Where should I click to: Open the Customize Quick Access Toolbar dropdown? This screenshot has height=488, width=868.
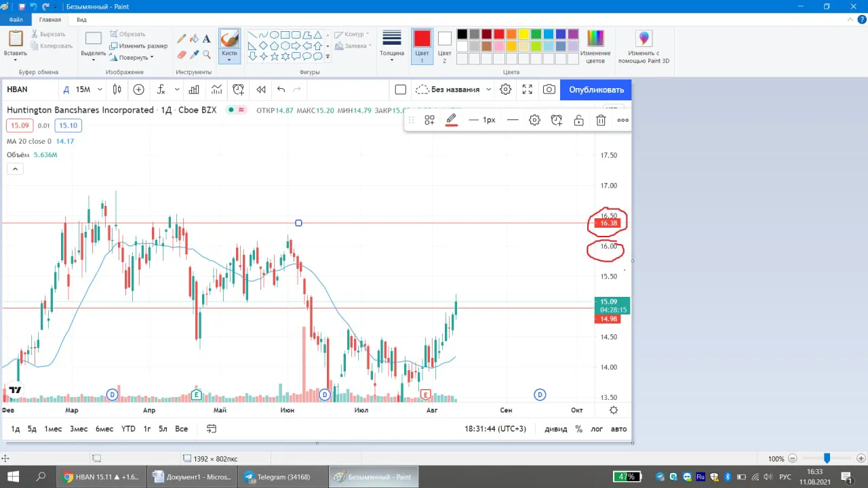[x=56, y=6]
